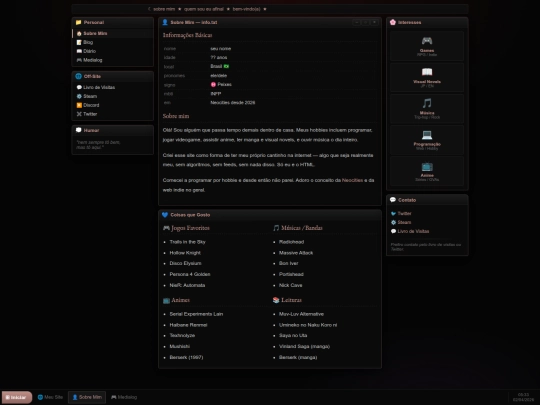Click the 'ele/dele' pronouns value

tap(219, 75)
